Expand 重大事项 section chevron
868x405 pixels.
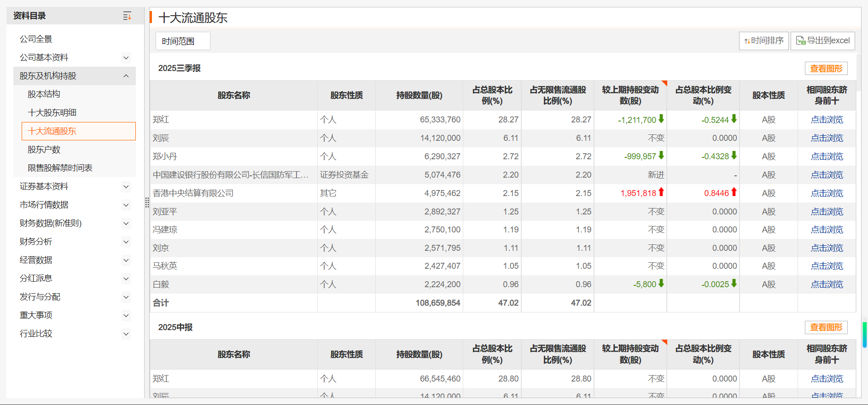coord(126,315)
